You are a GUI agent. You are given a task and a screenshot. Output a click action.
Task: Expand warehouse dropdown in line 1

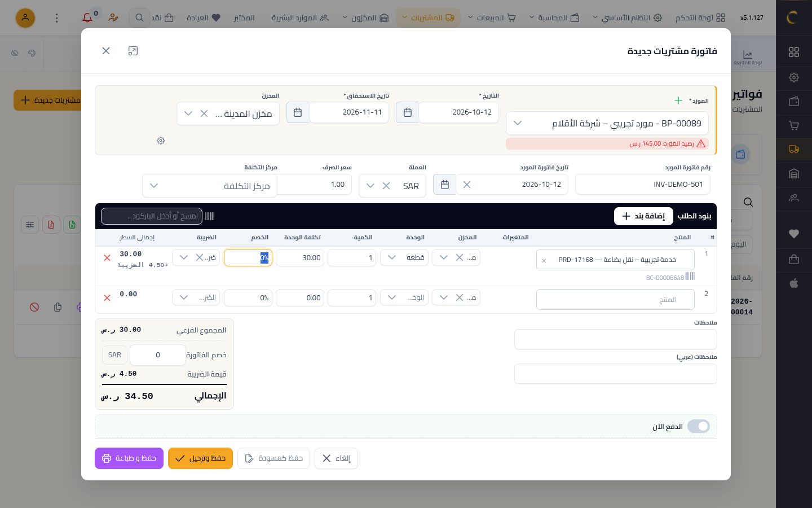pos(444,257)
